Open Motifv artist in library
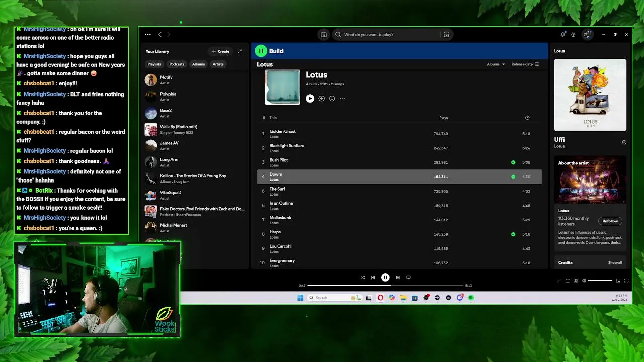Screen dimensions: 644x362 (x=194, y=80)
